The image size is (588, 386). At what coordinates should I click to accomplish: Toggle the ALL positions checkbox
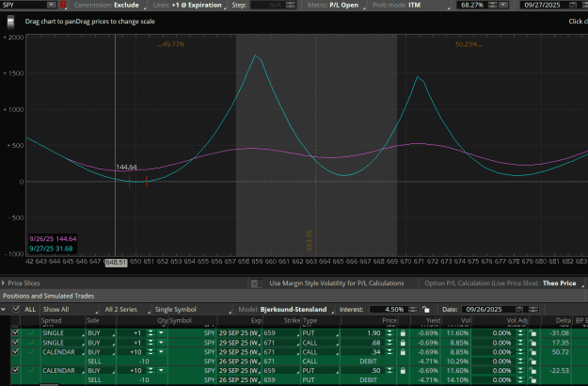[16, 309]
